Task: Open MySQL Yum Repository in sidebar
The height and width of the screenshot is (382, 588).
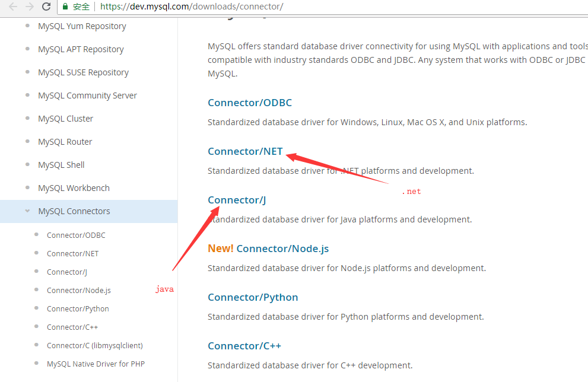Action: coord(82,26)
